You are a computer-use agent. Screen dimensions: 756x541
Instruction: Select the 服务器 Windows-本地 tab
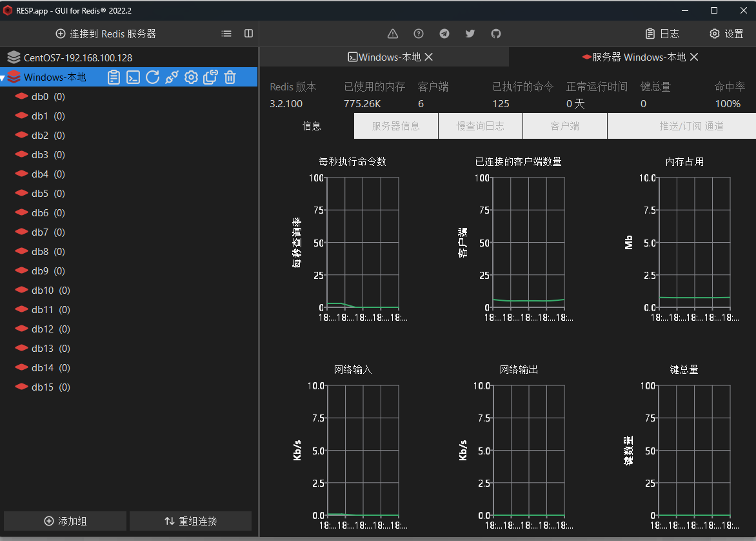633,57
